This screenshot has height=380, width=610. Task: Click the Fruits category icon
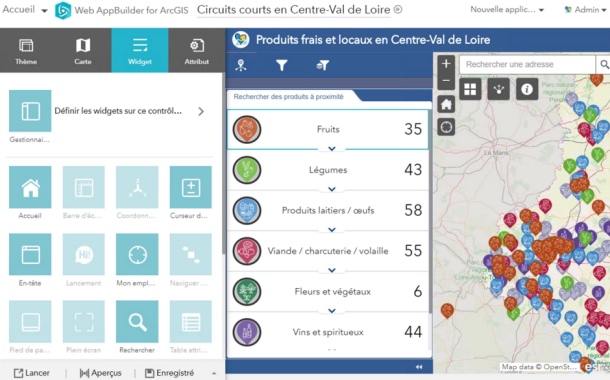pyautogui.click(x=247, y=130)
